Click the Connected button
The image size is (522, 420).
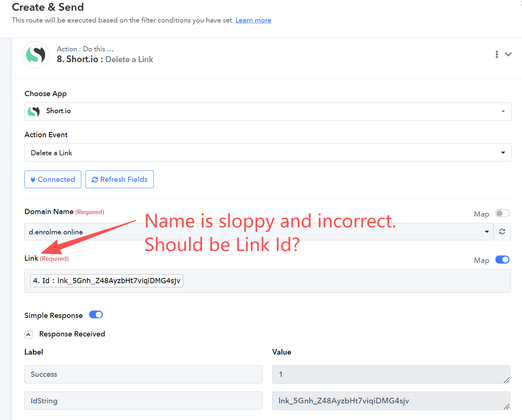[53, 179]
